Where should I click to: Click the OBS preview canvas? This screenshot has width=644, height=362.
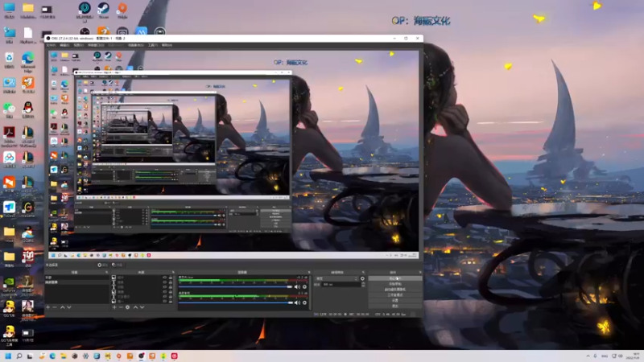pos(233,154)
